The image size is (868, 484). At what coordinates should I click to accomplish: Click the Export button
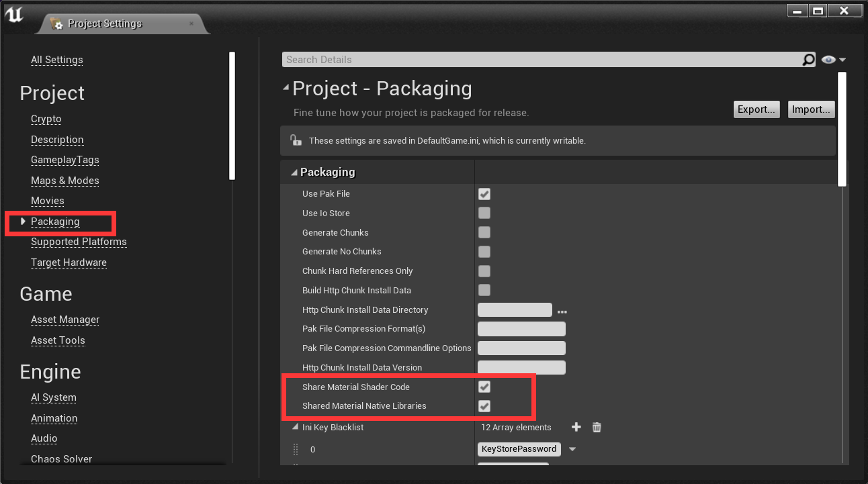[756, 109]
